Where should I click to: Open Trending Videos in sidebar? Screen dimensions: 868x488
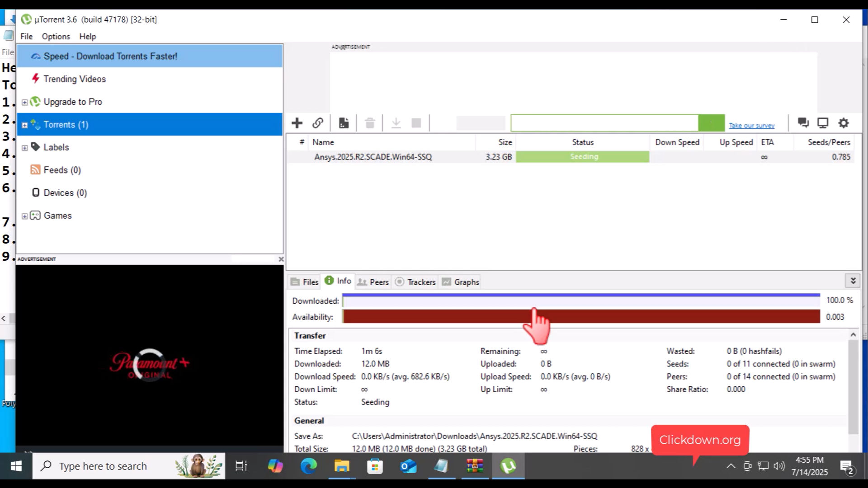(75, 79)
